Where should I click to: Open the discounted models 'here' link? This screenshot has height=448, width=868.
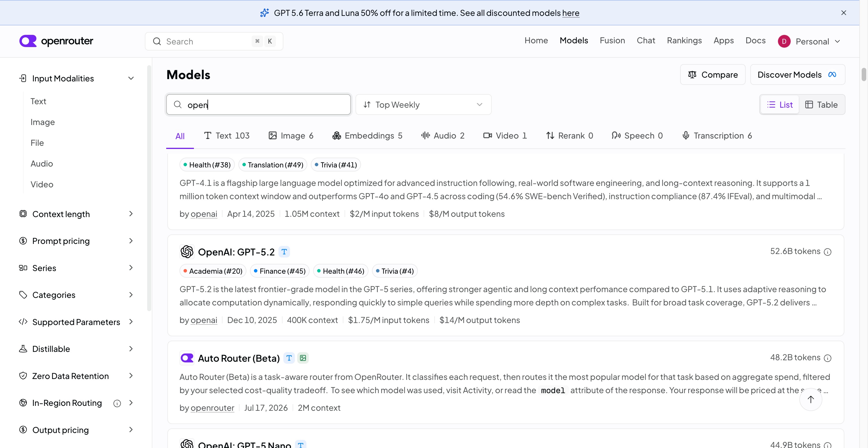point(570,13)
